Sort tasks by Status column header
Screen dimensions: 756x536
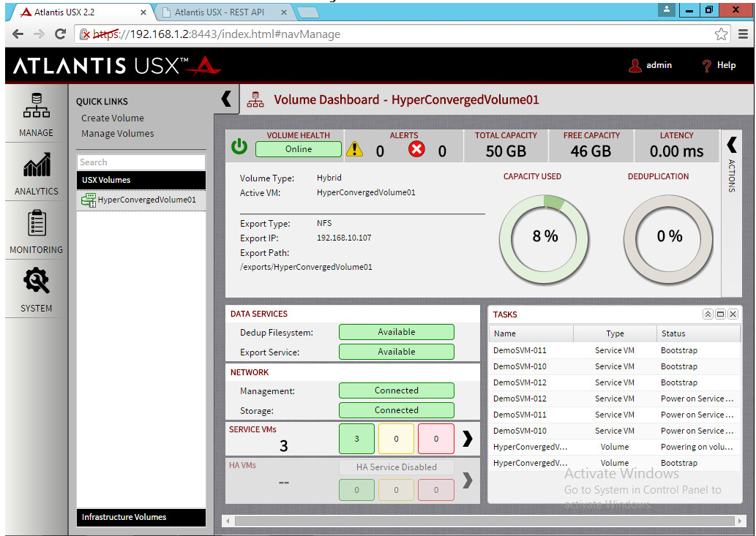(x=698, y=333)
